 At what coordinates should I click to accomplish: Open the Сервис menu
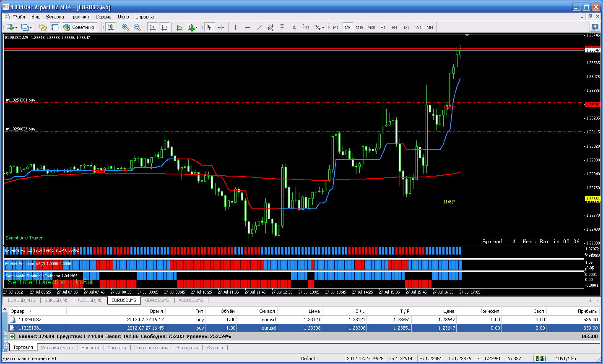click(103, 17)
